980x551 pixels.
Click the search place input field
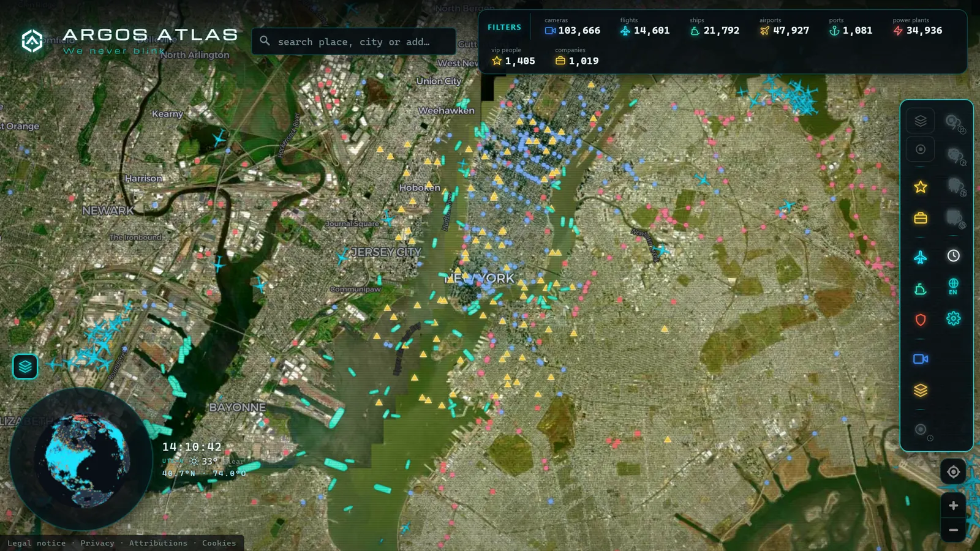coord(353,42)
